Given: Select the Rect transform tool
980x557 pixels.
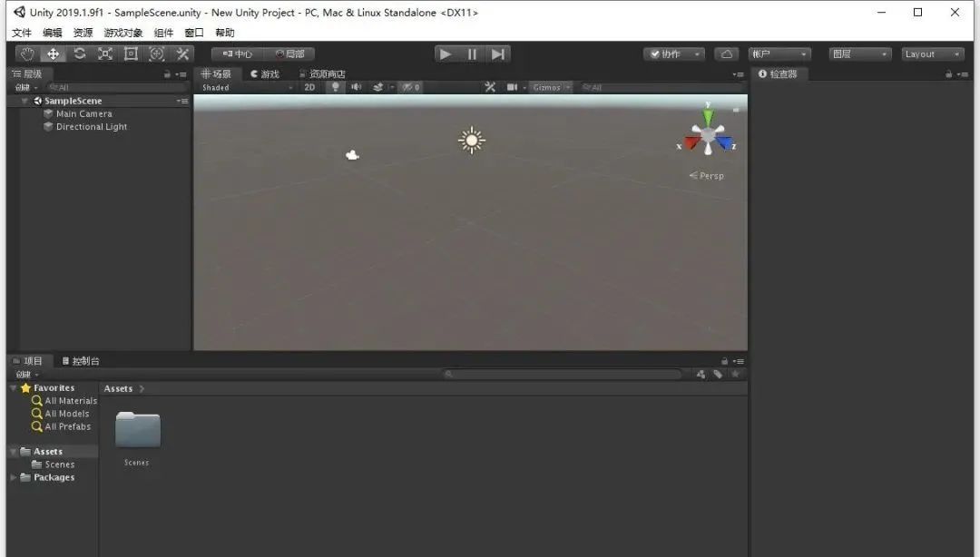Looking at the screenshot, I should (131, 54).
